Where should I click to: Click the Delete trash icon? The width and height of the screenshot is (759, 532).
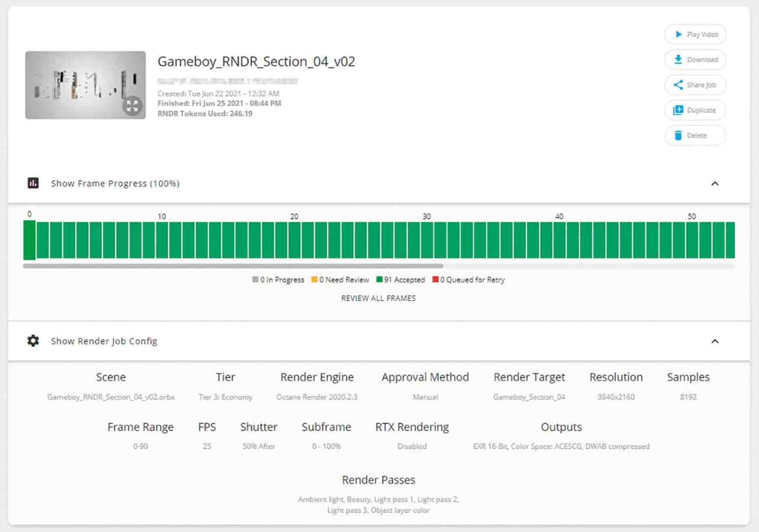[x=679, y=135]
